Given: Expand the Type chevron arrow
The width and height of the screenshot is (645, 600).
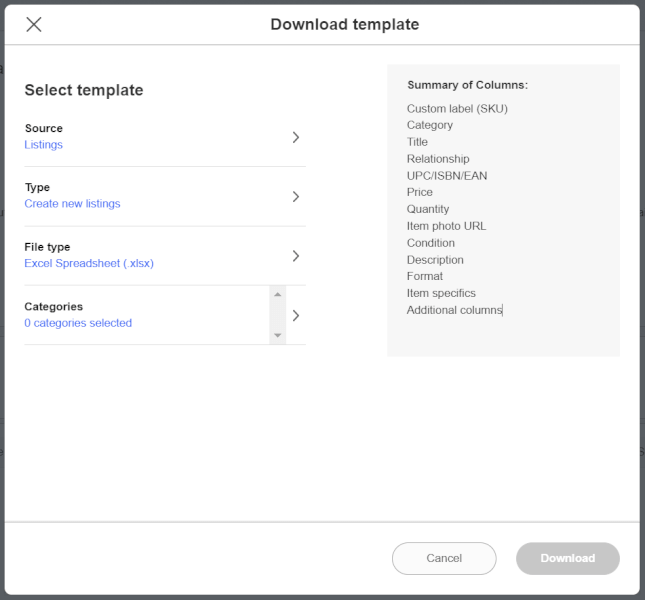Looking at the screenshot, I should pyautogui.click(x=296, y=197).
